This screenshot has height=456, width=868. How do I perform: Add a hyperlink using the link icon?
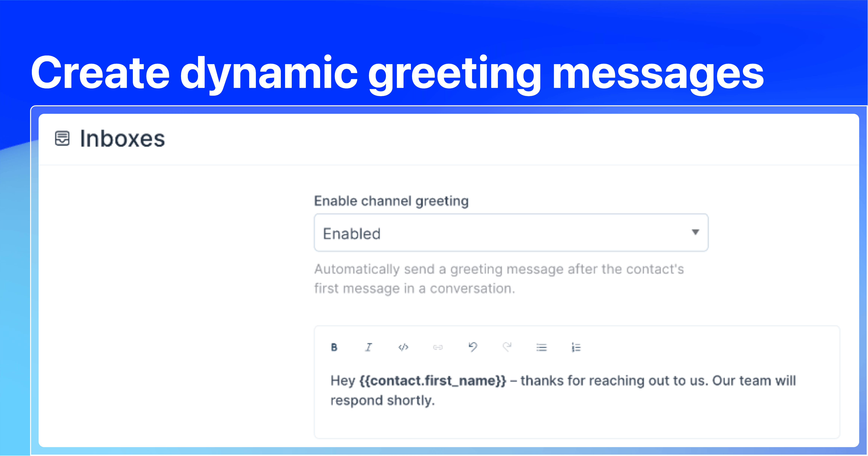point(438,347)
